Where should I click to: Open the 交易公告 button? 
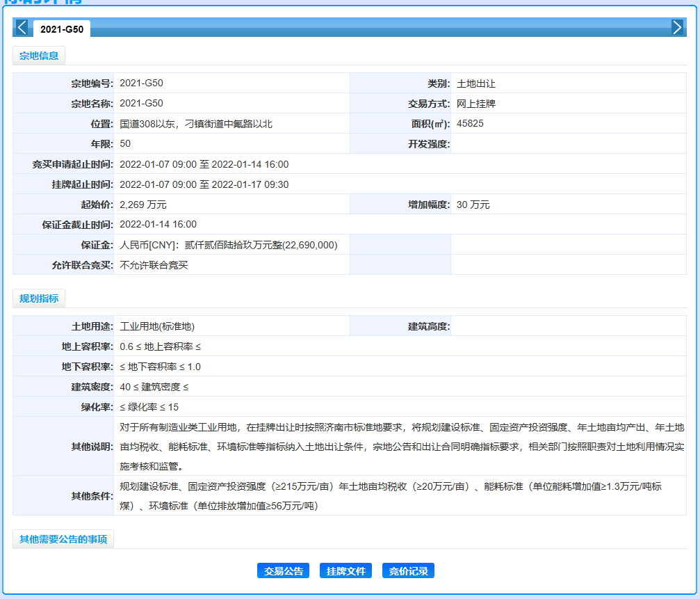click(283, 571)
